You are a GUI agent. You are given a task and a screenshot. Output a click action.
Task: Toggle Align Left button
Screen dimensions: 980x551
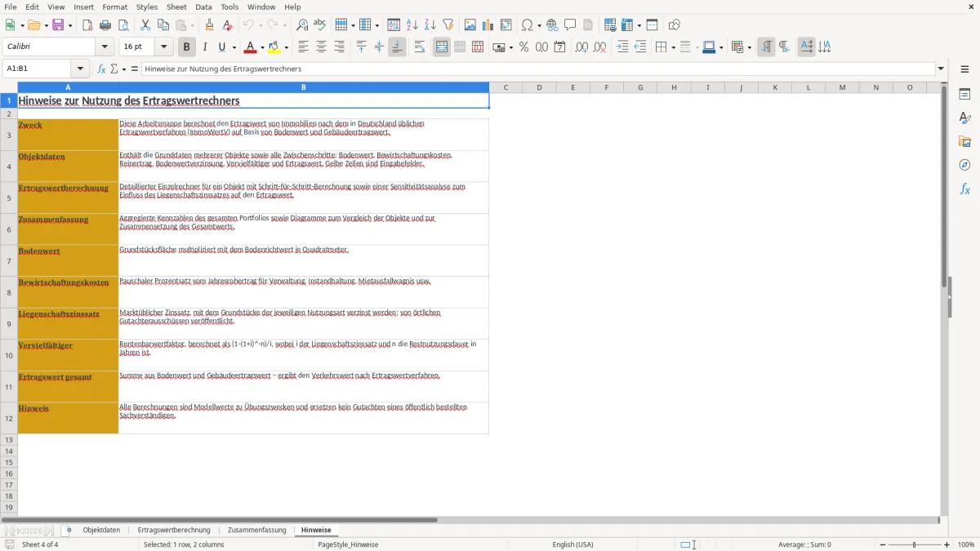tap(303, 47)
